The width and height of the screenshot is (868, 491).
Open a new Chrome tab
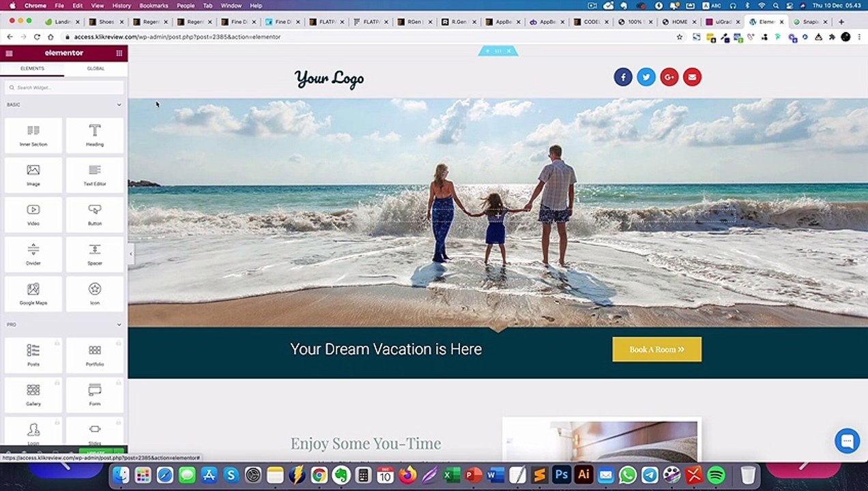[841, 22]
